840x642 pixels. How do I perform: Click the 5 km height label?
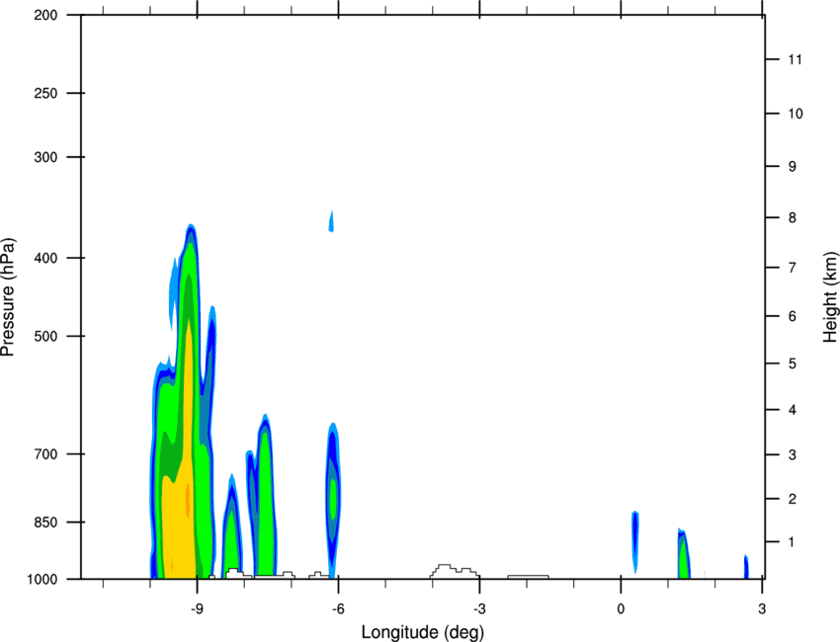pos(793,363)
